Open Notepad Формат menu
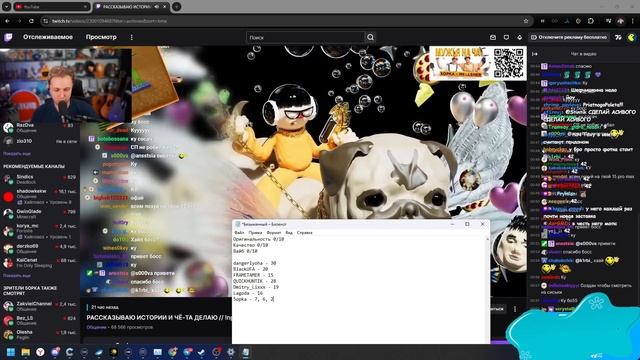The width and height of the screenshot is (640, 360). [274, 233]
